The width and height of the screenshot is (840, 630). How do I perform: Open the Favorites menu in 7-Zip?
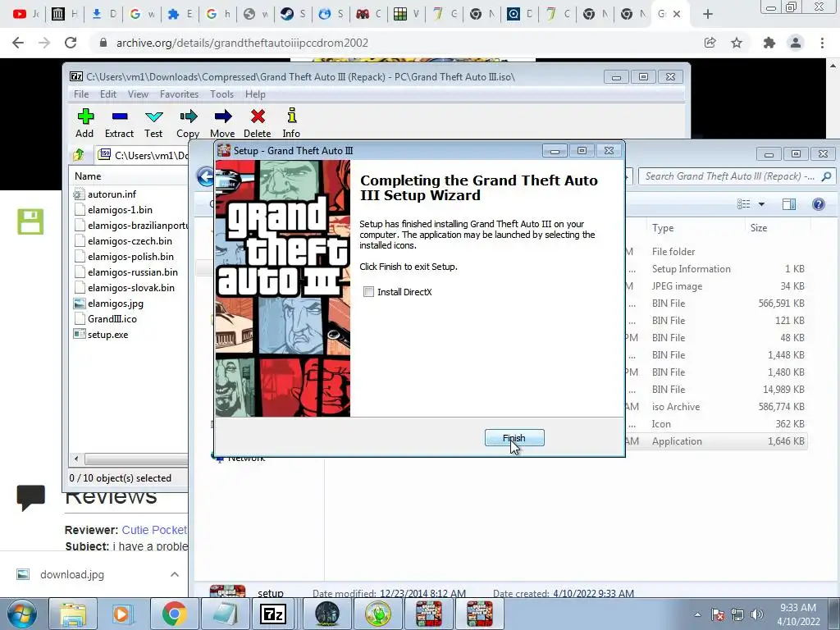tap(180, 94)
